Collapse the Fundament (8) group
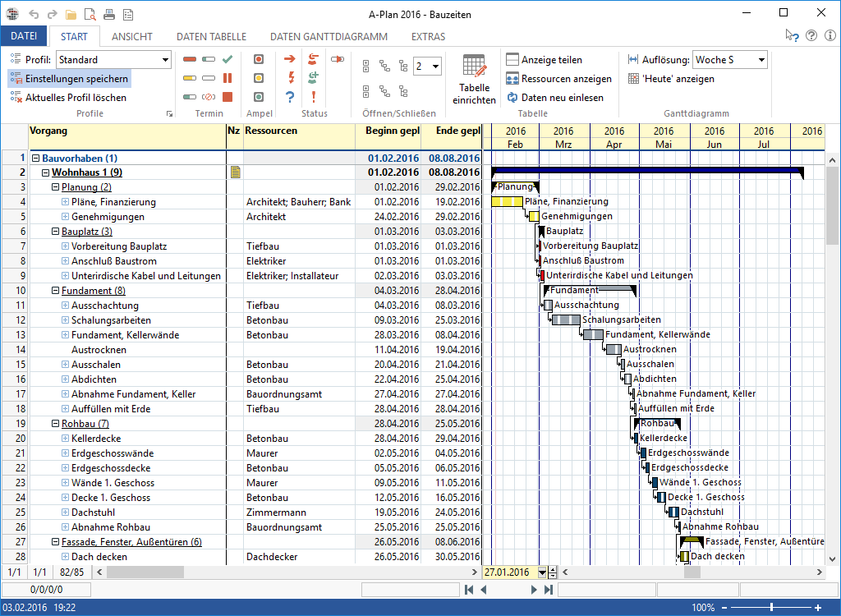This screenshot has height=616, width=841. [55, 291]
